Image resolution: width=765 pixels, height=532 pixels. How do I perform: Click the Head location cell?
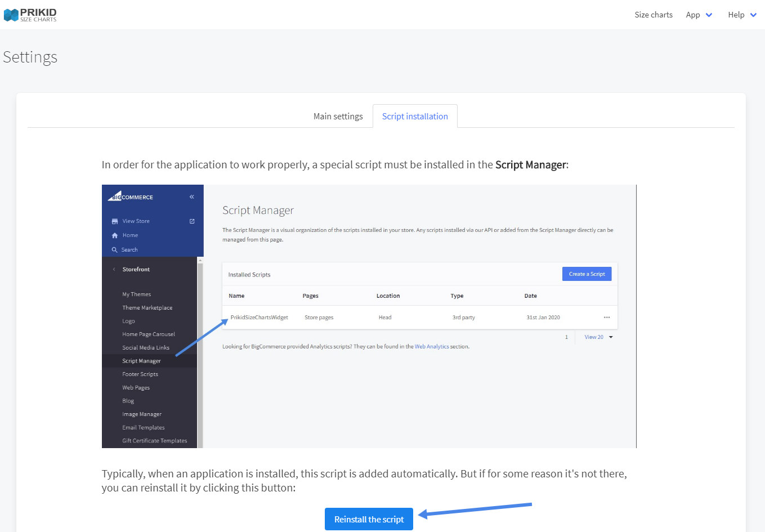(x=385, y=318)
